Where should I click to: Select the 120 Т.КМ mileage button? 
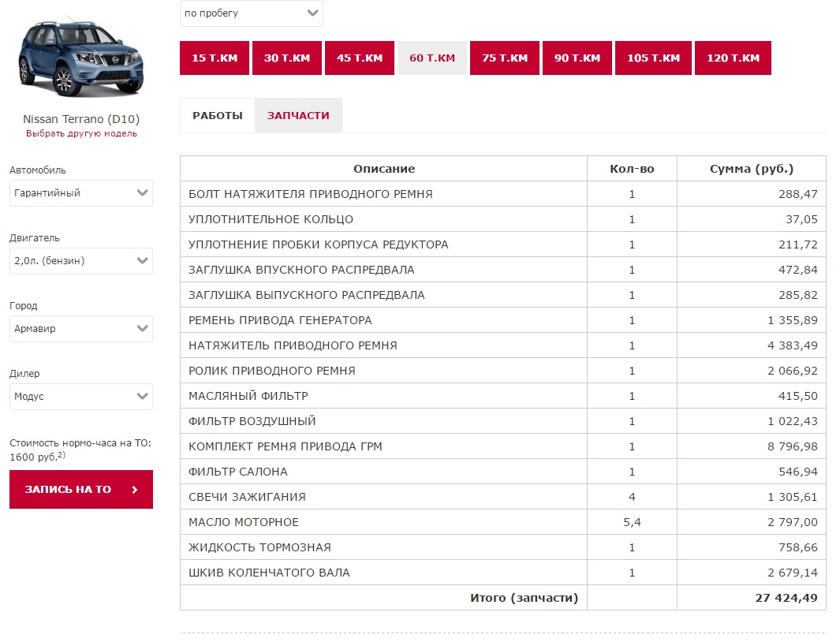pos(733,58)
